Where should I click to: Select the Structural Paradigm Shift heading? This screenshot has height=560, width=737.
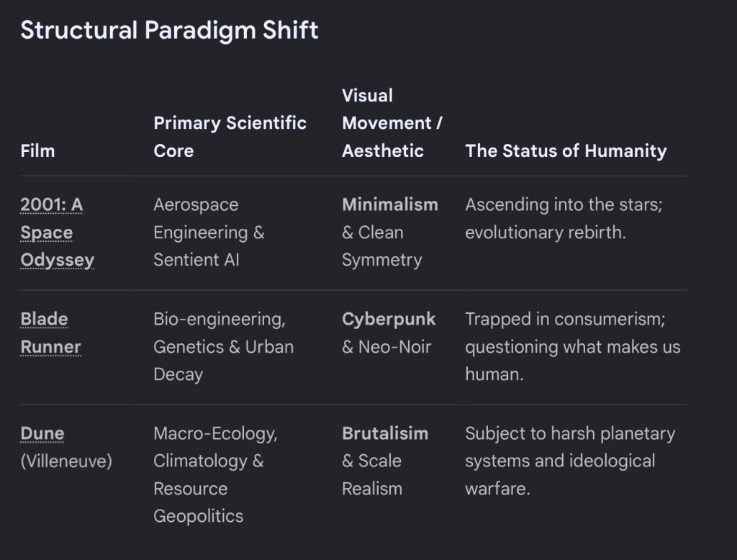(169, 30)
